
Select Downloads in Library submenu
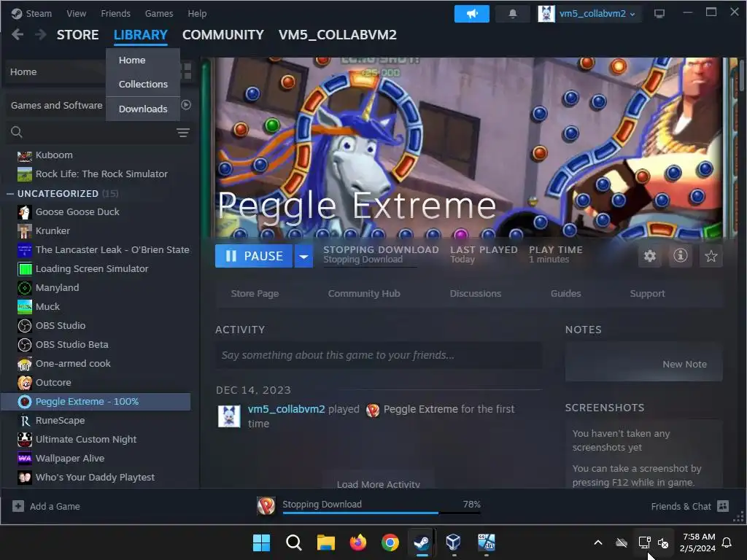143,109
